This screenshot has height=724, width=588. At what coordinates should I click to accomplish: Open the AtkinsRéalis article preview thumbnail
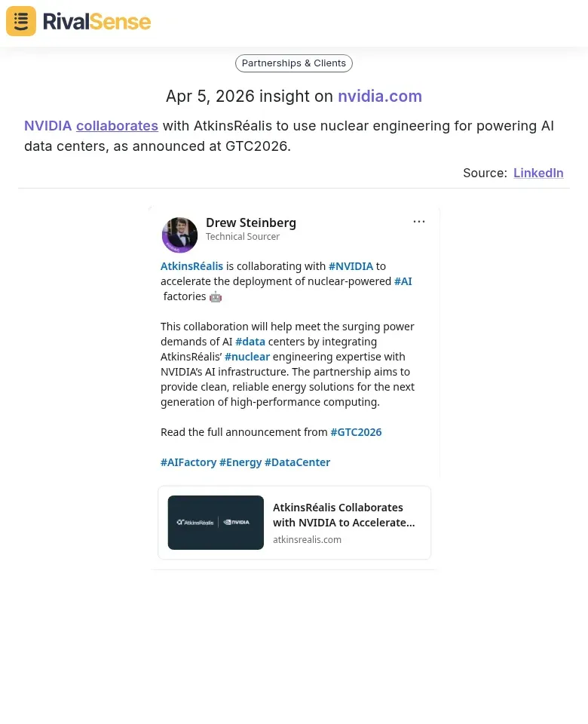pyautogui.click(x=216, y=523)
